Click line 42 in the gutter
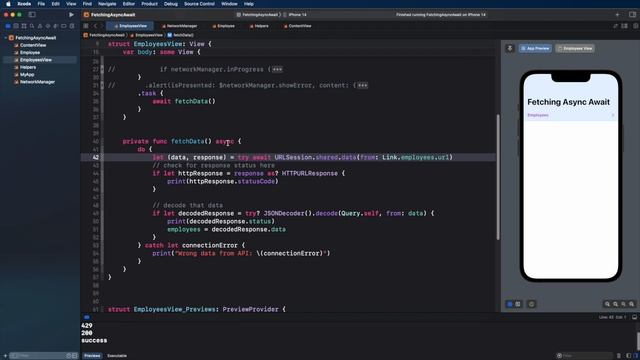Image resolution: width=640 pixels, height=360 pixels. [95, 158]
